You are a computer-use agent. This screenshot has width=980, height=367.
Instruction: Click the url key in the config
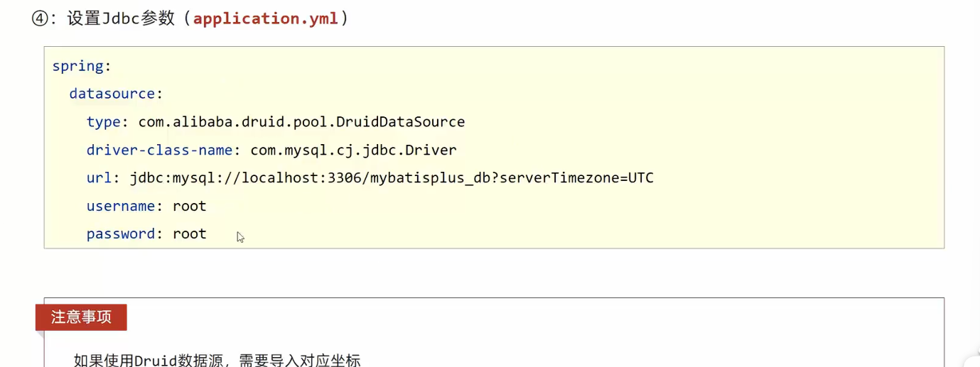point(99,178)
